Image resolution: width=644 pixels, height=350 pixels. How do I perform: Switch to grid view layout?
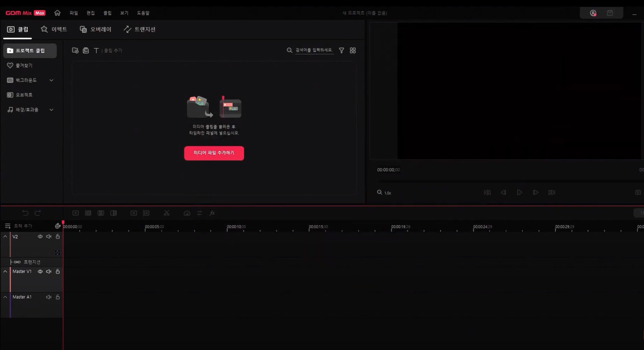(353, 50)
